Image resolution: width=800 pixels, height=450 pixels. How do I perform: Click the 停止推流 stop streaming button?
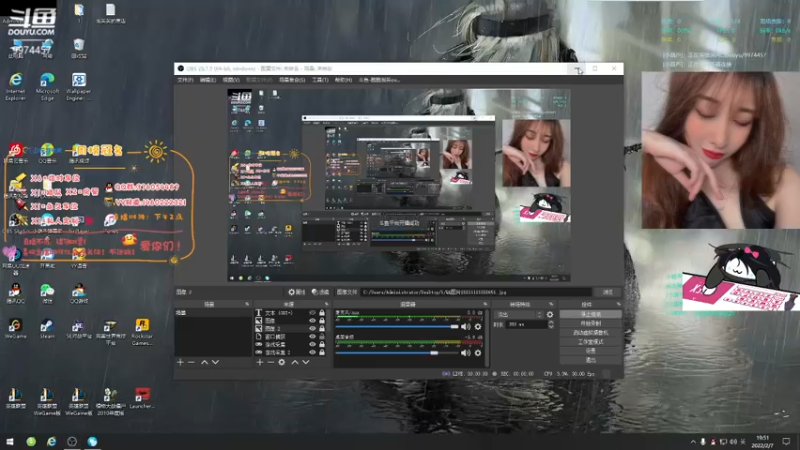[x=591, y=314]
